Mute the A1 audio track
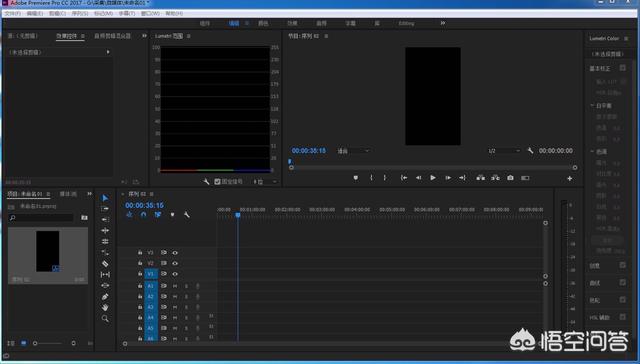This screenshot has height=364, width=640. point(175,286)
